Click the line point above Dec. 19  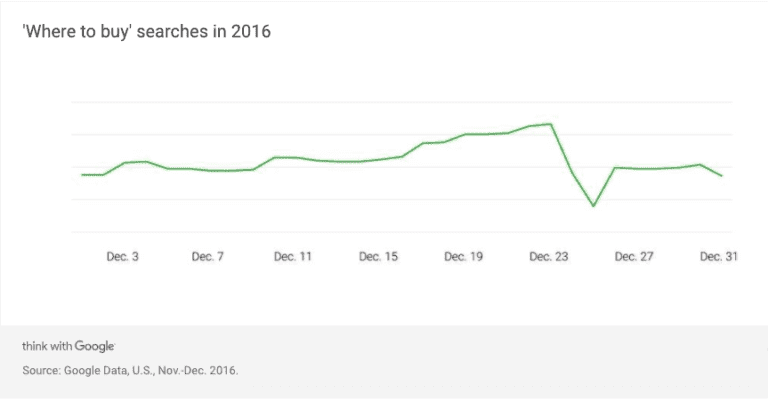pos(465,134)
